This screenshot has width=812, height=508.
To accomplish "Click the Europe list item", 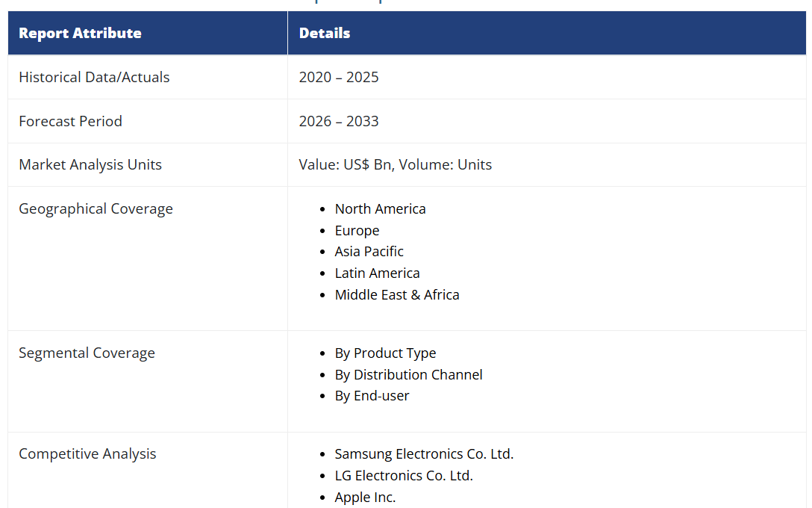I will [x=357, y=230].
